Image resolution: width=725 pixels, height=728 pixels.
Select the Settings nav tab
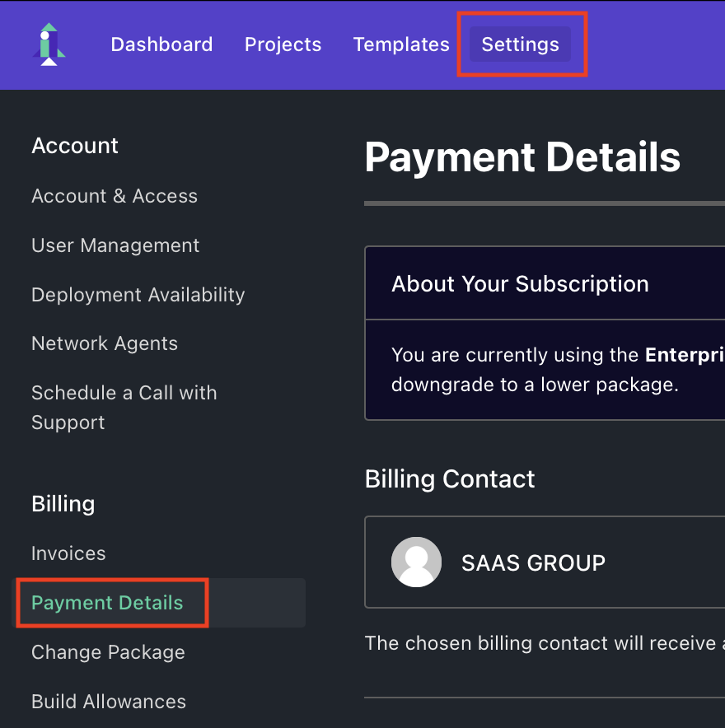[520, 44]
